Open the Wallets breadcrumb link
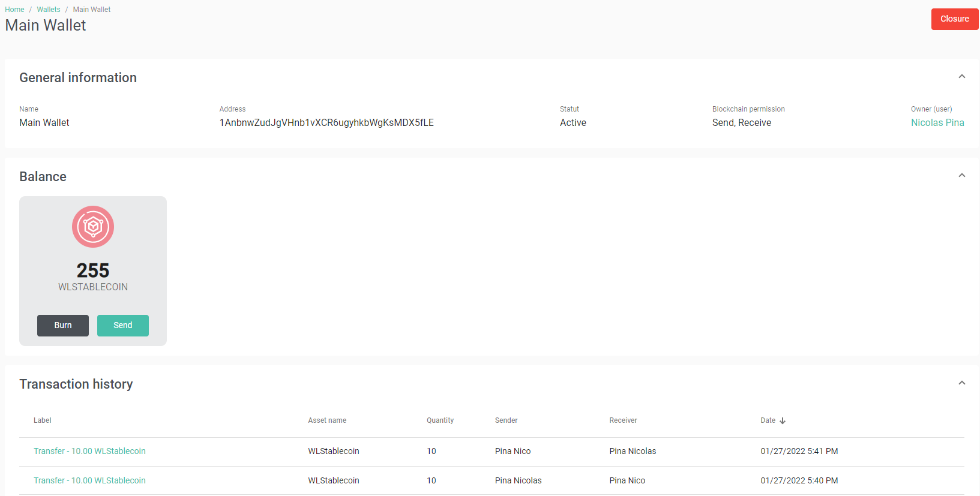980x496 pixels. coord(49,10)
